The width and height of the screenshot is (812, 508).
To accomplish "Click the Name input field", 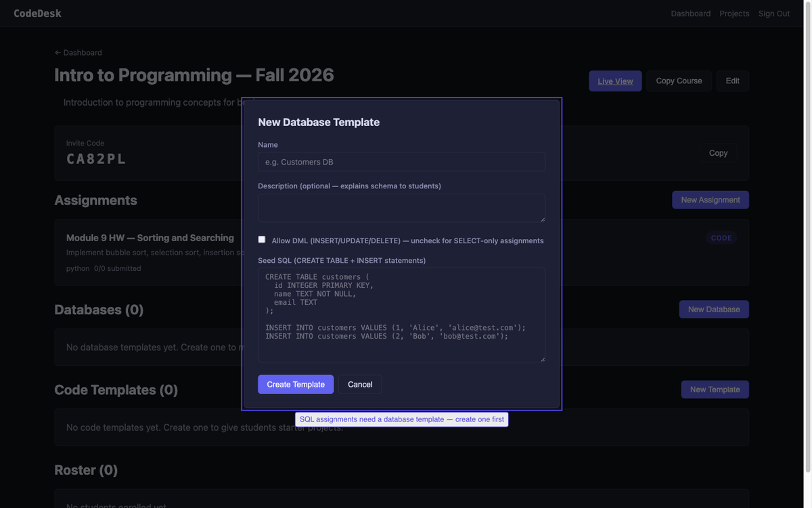I will [401, 161].
